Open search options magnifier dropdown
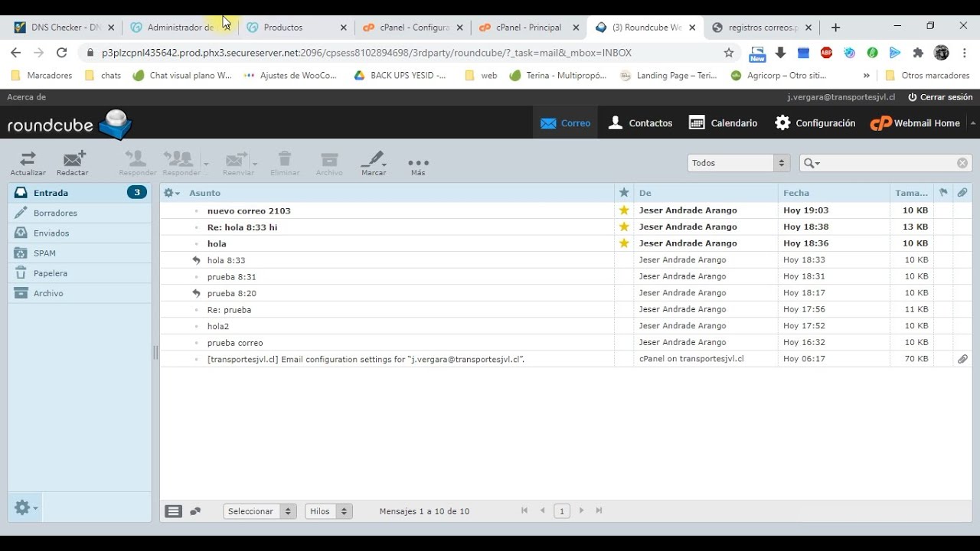The width and height of the screenshot is (980, 551). click(812, 163)
